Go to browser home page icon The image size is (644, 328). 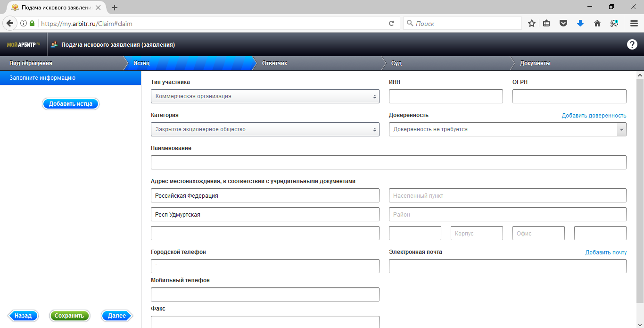pyautogui.click(x=597, y=23)
